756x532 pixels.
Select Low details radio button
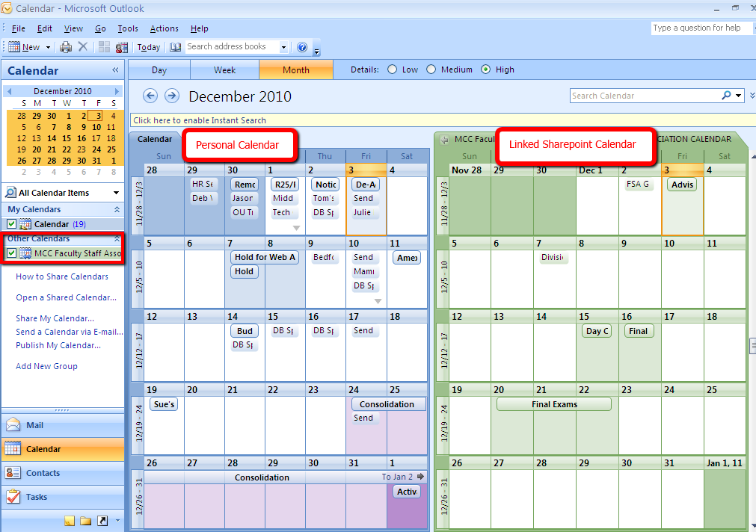(393, 69)
